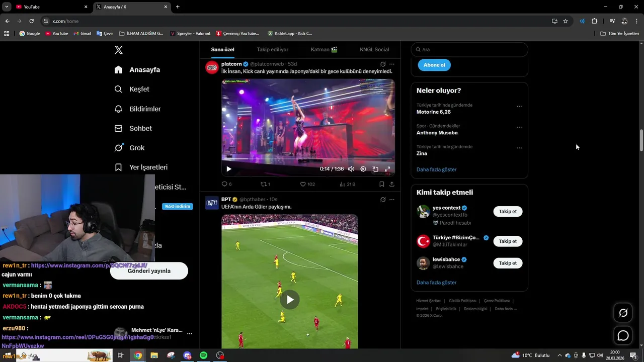This screenshot has height=362, width=644.
Task: Follow Türkiye #BizimÇocuklar with Takip et
Action: pos(508,241)
